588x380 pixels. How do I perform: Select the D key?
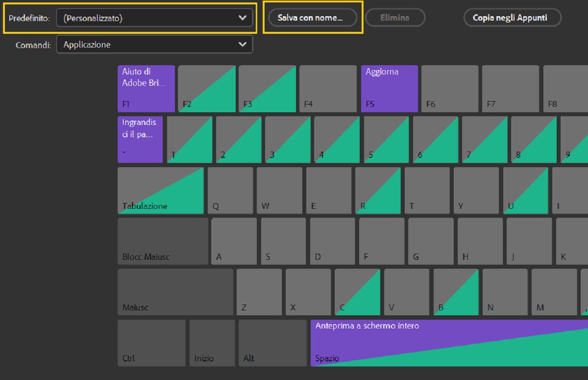click(x=333, y=241)
